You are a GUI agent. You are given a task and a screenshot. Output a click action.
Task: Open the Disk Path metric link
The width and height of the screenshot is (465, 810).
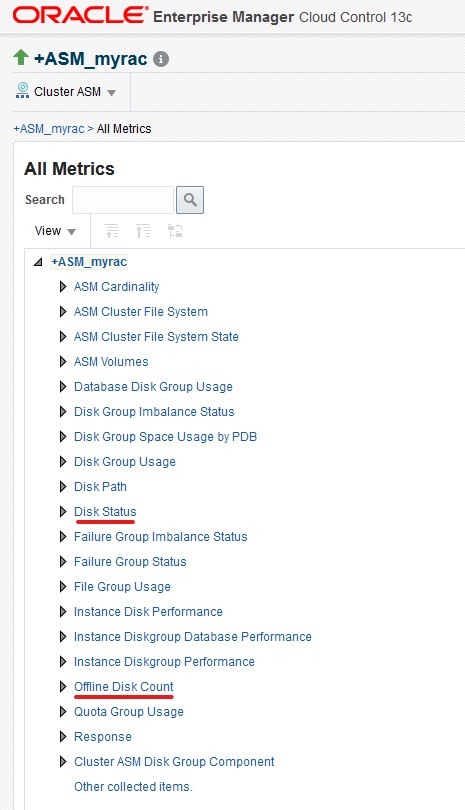pos(100,487)
